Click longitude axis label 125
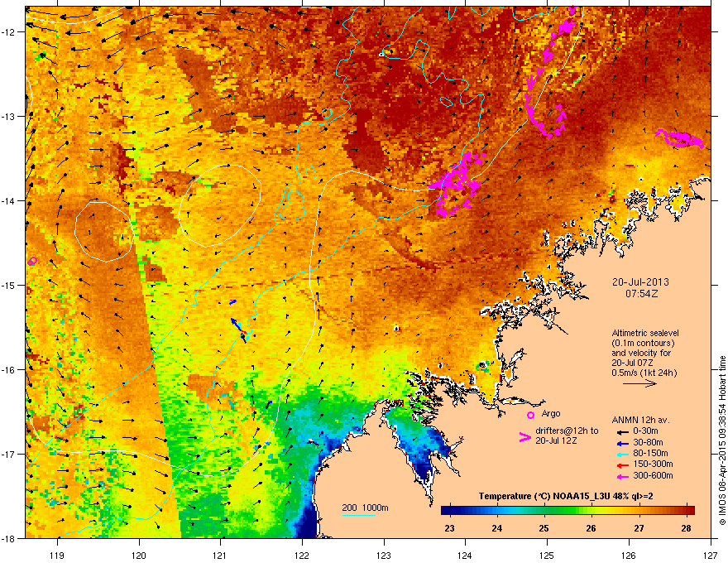 click(x=547, y=555)
